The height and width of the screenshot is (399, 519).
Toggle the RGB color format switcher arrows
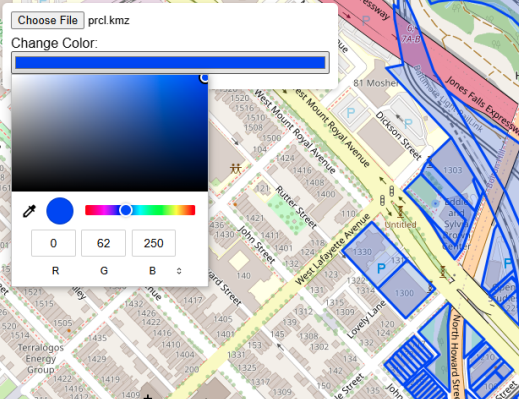179,271
